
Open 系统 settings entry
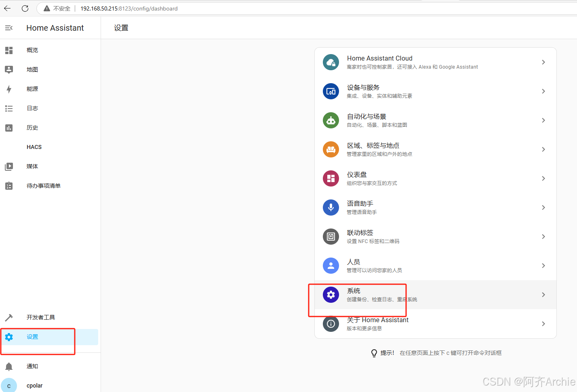[x=436, y=295]
